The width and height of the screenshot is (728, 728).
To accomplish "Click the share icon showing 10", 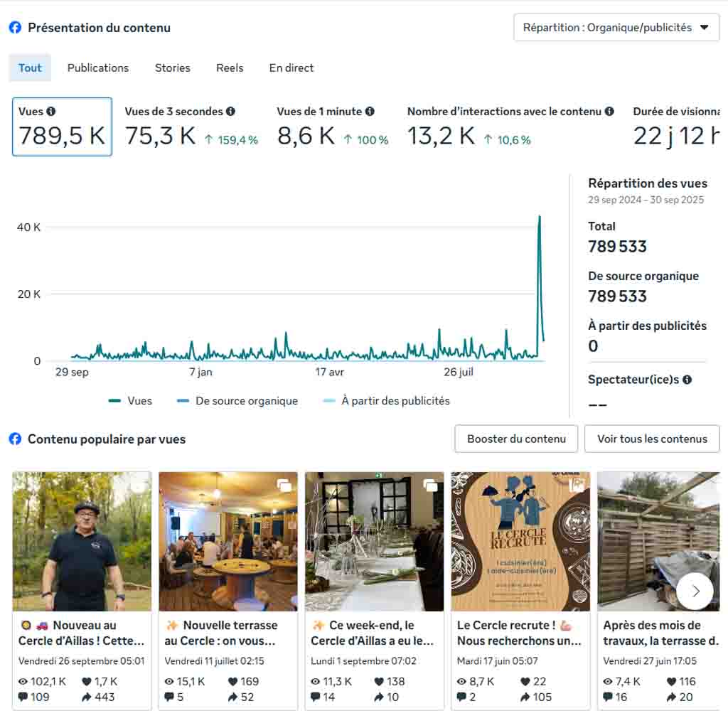I will [x=379, y=697].
